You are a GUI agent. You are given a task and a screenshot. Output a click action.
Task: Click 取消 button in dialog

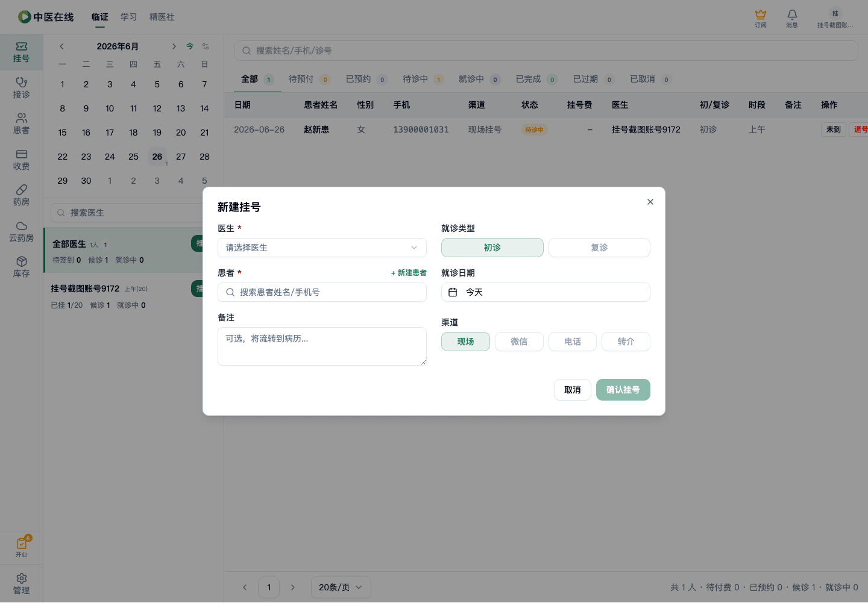[573, 390]
